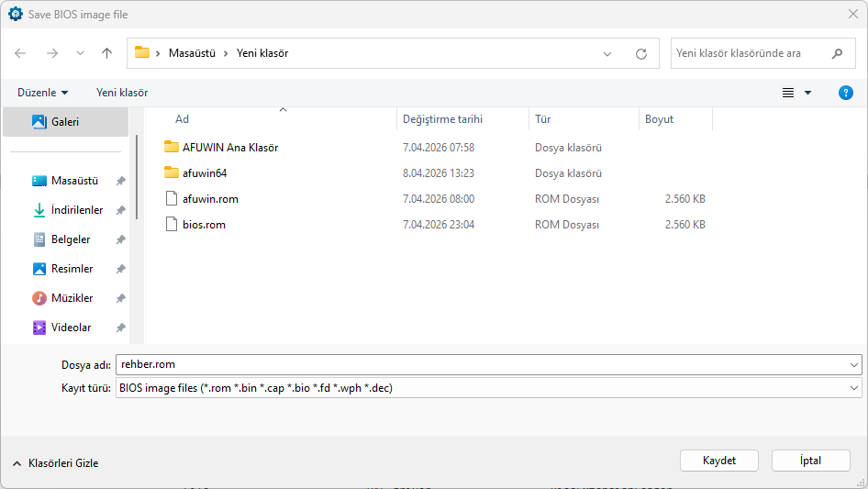This screenshot has height=489, width=868.
Task: Click pin icon next to Belgeler
Action: point(121,239)
